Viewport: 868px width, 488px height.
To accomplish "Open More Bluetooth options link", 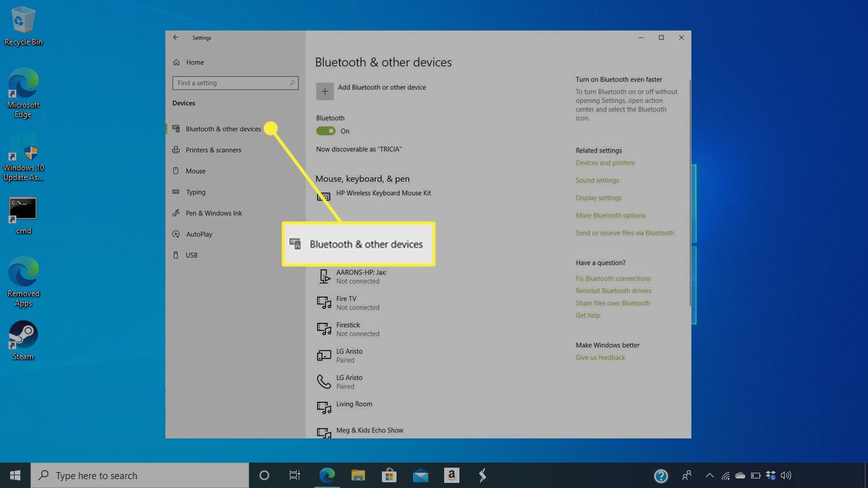I will tap(611, 215).
